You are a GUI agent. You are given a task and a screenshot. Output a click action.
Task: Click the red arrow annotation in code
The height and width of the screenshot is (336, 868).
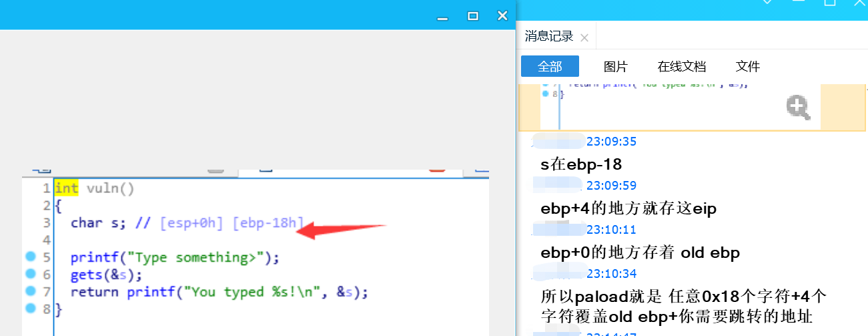coord(340,229)
